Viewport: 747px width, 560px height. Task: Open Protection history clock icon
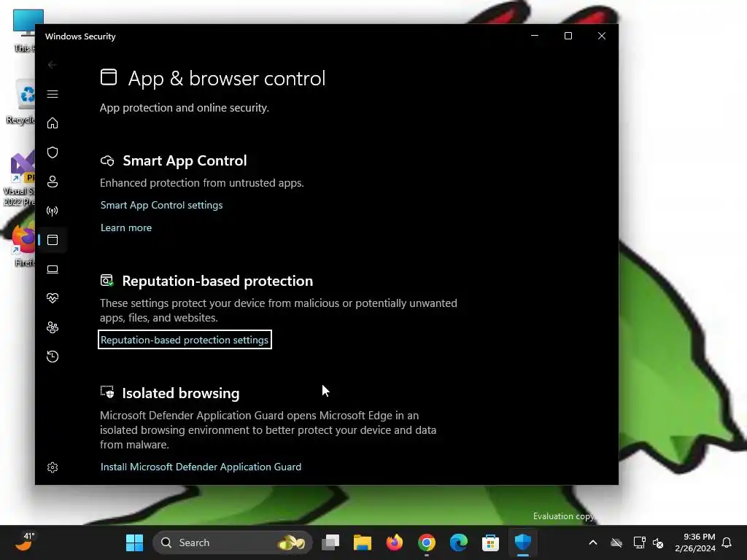tap(53, 357)
